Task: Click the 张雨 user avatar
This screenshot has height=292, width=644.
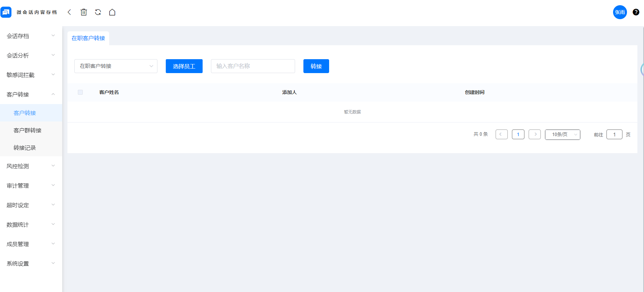Action: (x=620, y=12)
